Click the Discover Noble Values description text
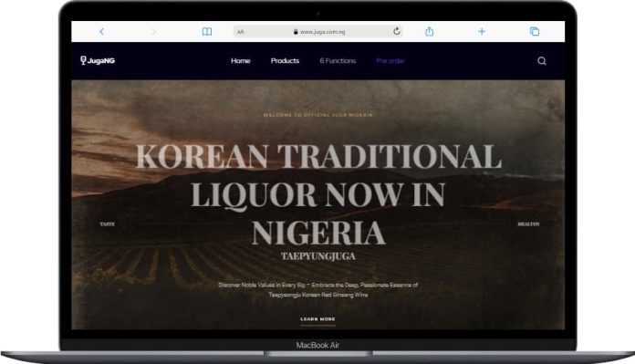This screenshot has width=635, height=364. pos(318,290)
